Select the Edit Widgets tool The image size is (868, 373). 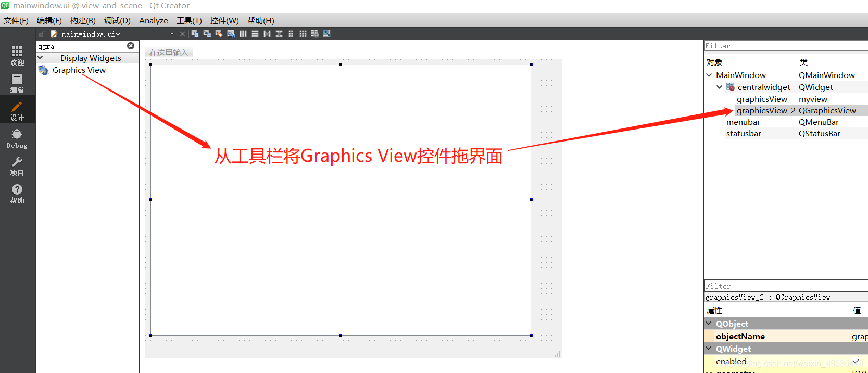(195, 34)
